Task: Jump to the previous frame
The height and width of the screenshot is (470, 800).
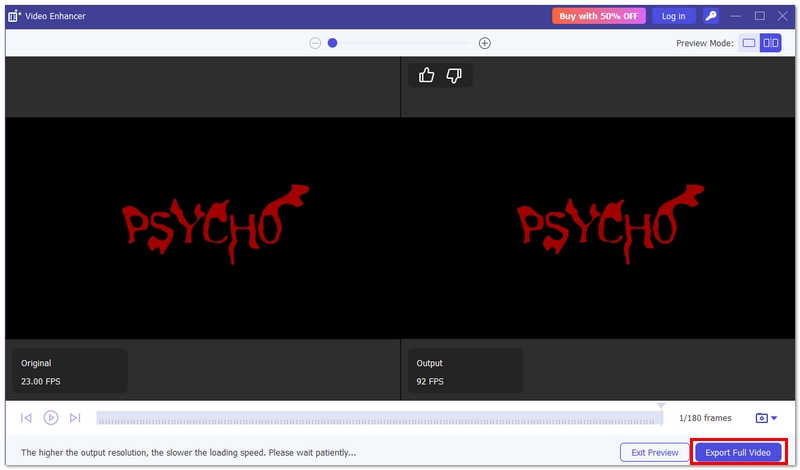Action: tap(26, 418)
